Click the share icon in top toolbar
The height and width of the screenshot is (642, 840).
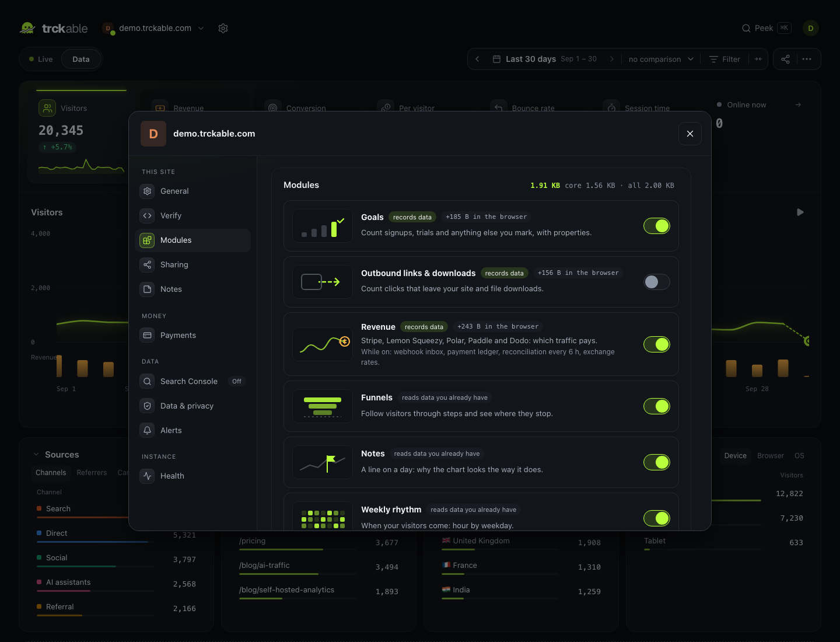(785, 59)
